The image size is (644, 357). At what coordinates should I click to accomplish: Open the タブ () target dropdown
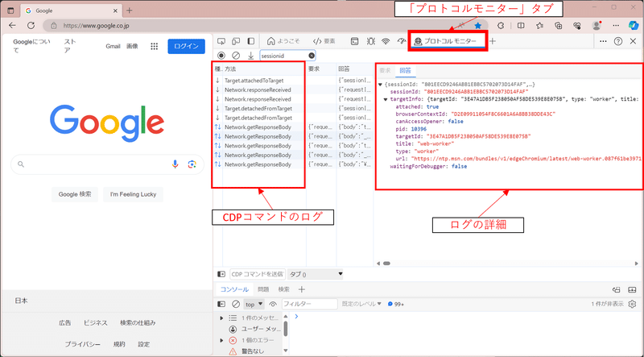(x=315, y=274)
